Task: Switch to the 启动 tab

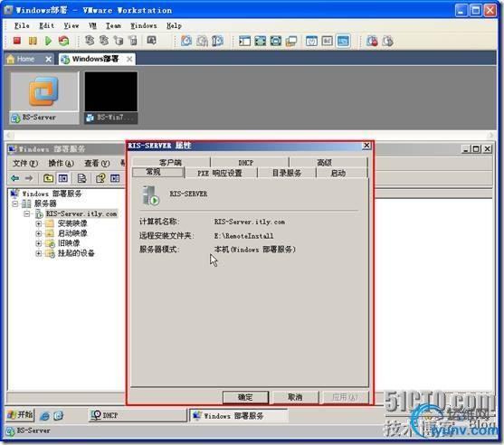Action: point(338,173)
